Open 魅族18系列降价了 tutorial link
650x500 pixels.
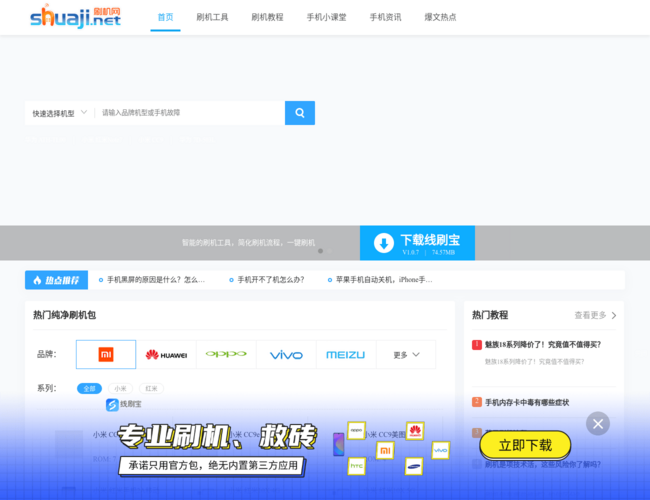543,345
